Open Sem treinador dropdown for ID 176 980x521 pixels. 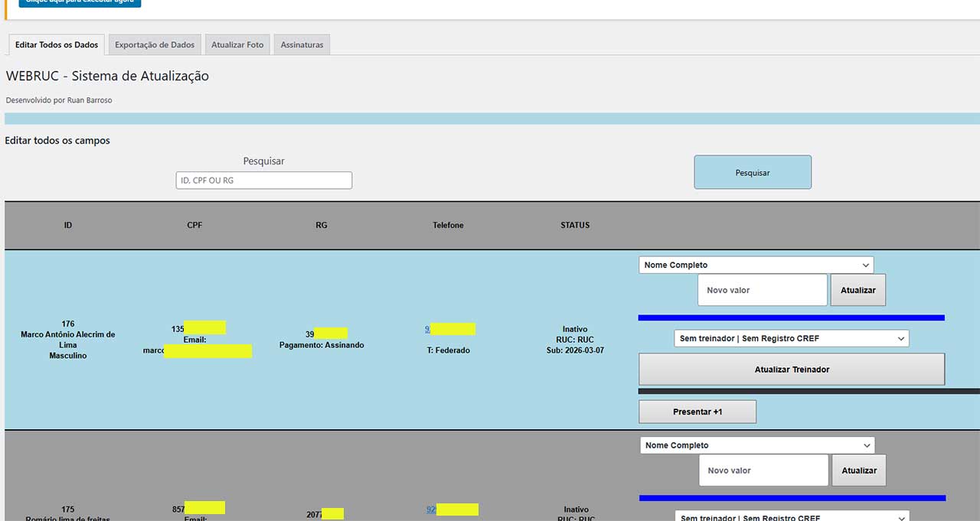coord(791,338)
